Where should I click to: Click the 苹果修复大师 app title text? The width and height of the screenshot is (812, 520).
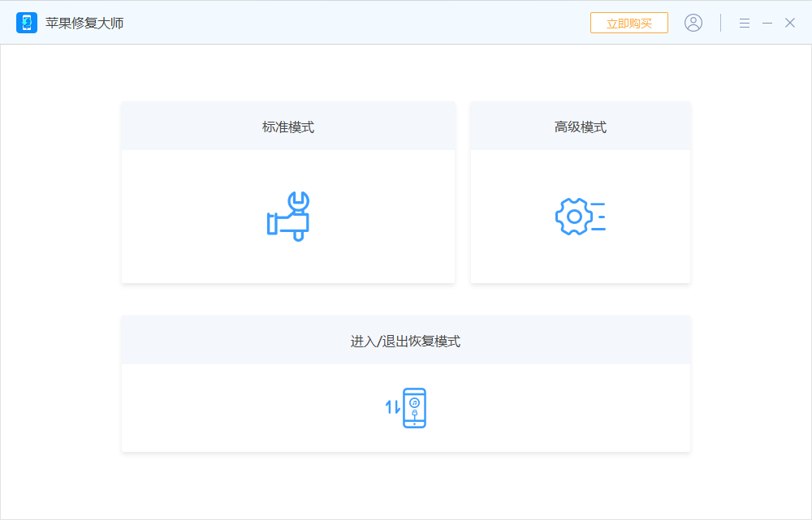click(x=84, y=23)
